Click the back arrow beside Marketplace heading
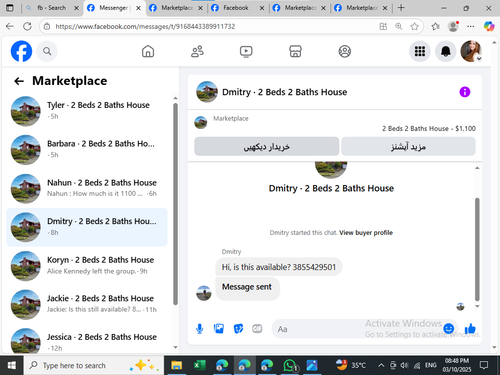The width and height of the screenshot is (500, 375). [19, 81]
